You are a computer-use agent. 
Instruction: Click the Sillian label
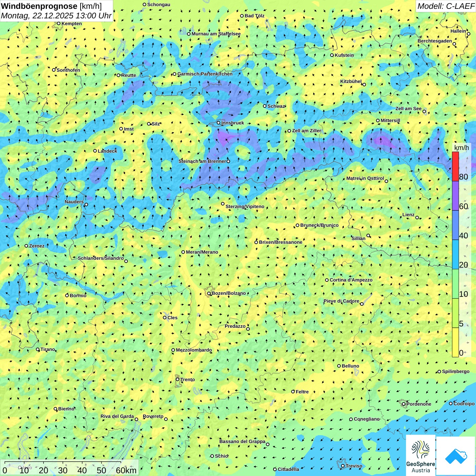[358, 238]
